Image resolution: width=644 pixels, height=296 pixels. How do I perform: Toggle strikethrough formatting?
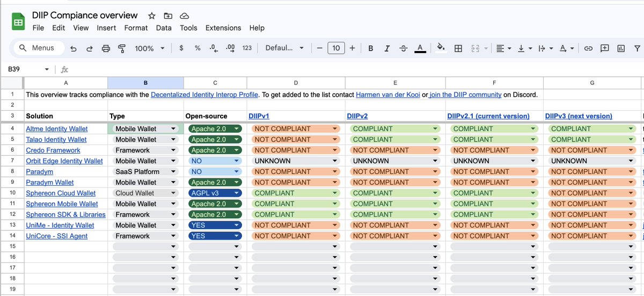pos(404,48)
